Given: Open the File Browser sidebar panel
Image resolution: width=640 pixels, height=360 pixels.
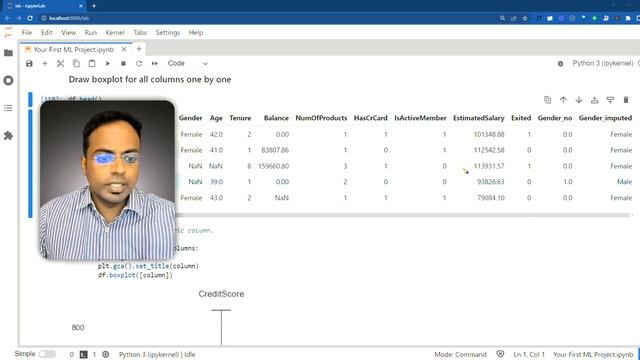Looking at the screenshot, I should click(8, 53).
